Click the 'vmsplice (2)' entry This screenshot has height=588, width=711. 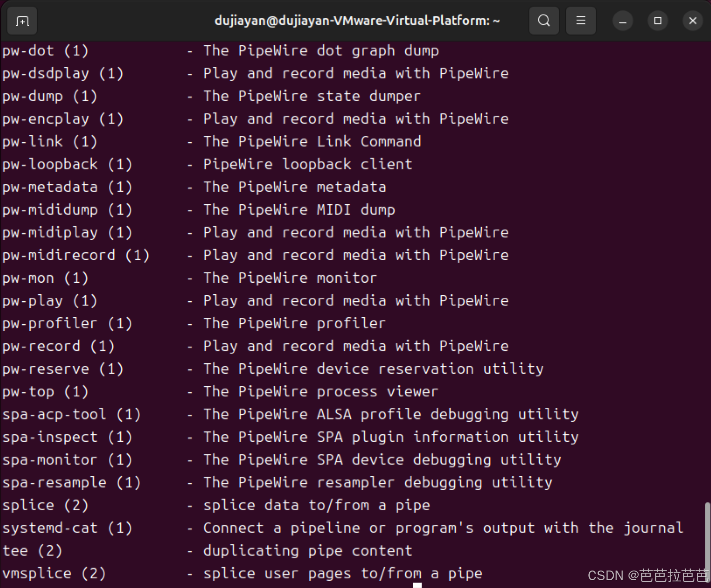[54, 574]
